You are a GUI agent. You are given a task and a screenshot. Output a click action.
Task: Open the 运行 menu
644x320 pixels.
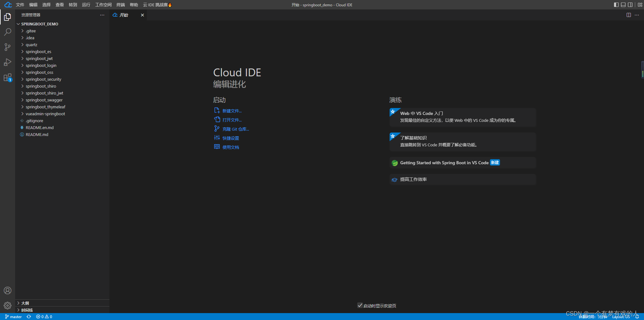pyautogui.click(x=86, y=5)
